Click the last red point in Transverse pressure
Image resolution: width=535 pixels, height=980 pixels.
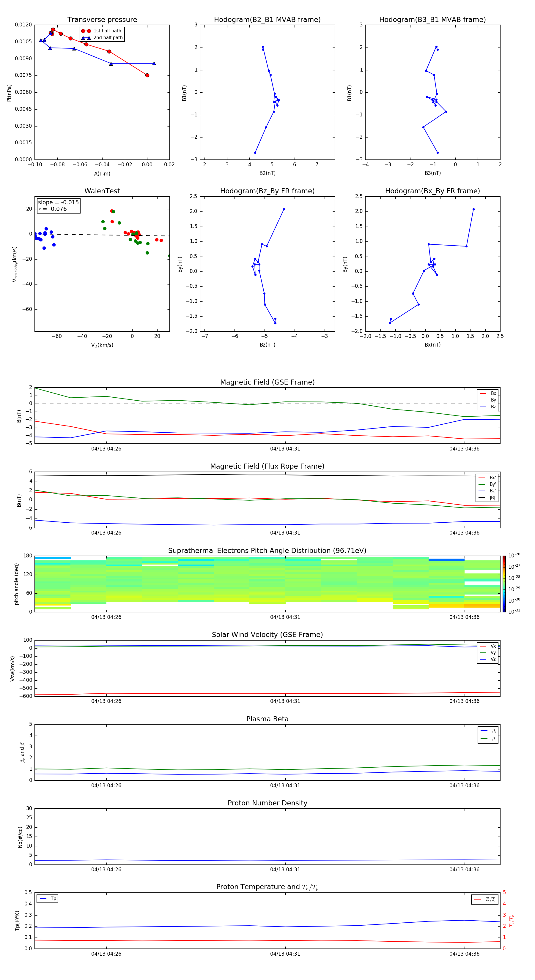[147, 75]
